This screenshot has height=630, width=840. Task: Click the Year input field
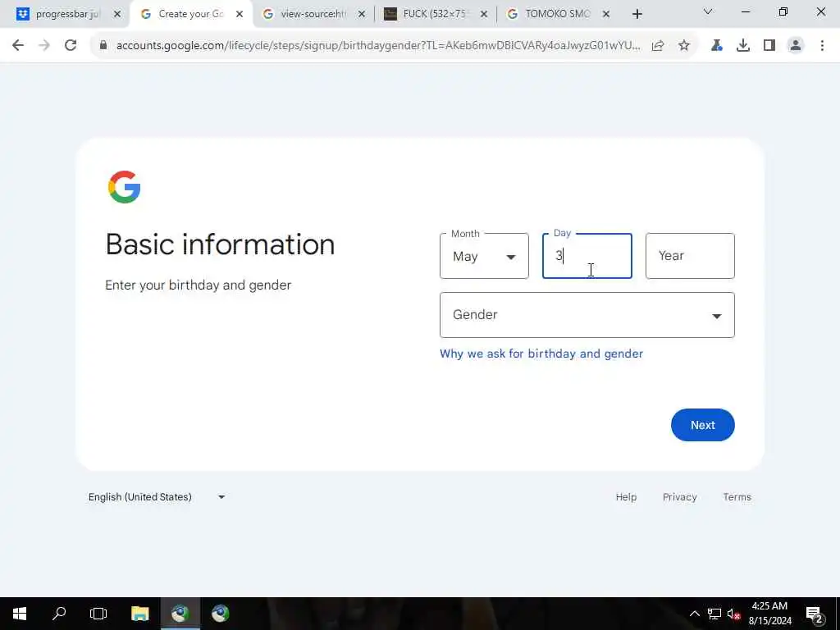point(690,256)
